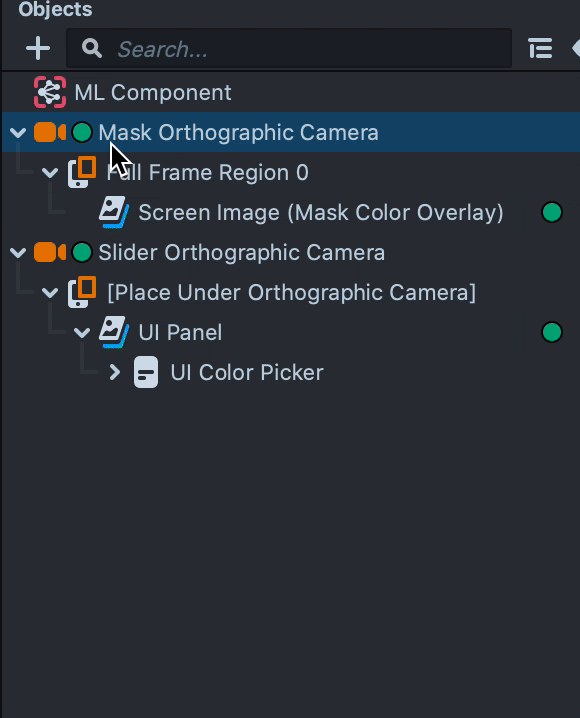
Task: Expand the UI Color Picker object
Action: pyautogui.click(x=115, y=372)
